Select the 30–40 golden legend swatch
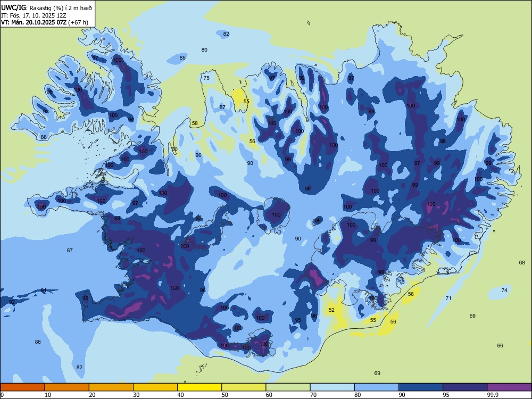Viewport: 532px width, 399px height. pyautogui.click(x=155, y=387)
